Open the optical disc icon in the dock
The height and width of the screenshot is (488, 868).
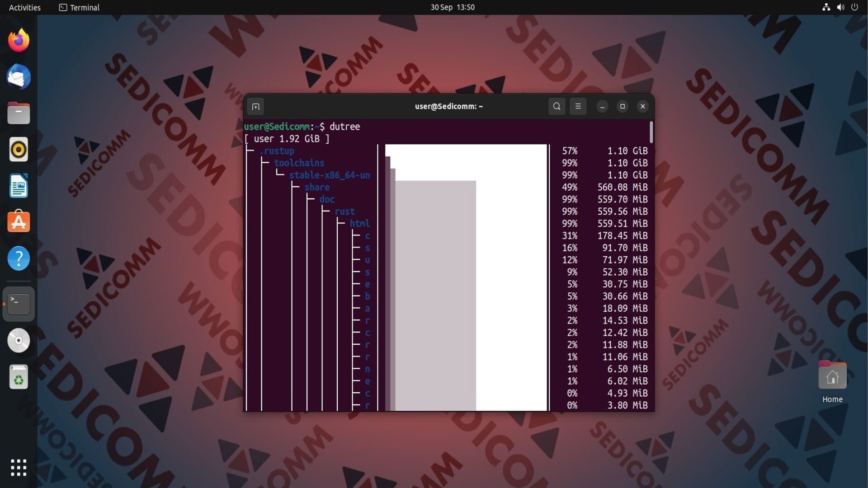(19, 341)
